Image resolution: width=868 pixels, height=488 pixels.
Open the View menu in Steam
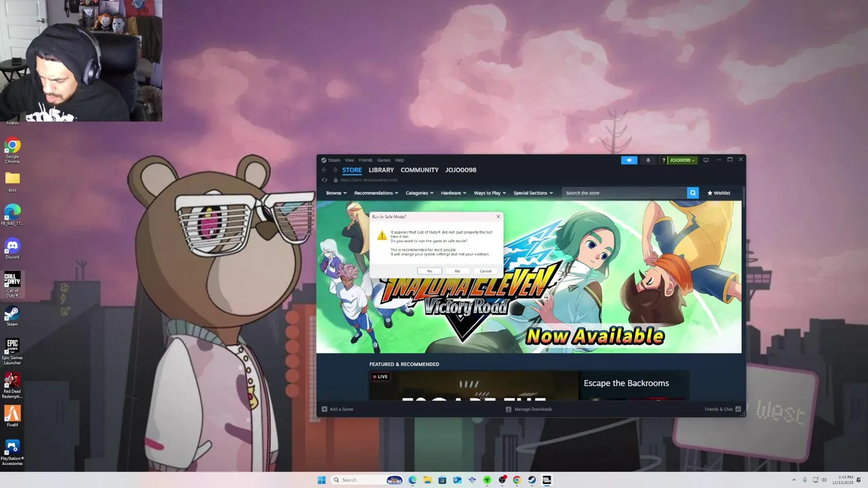[349, 160]
